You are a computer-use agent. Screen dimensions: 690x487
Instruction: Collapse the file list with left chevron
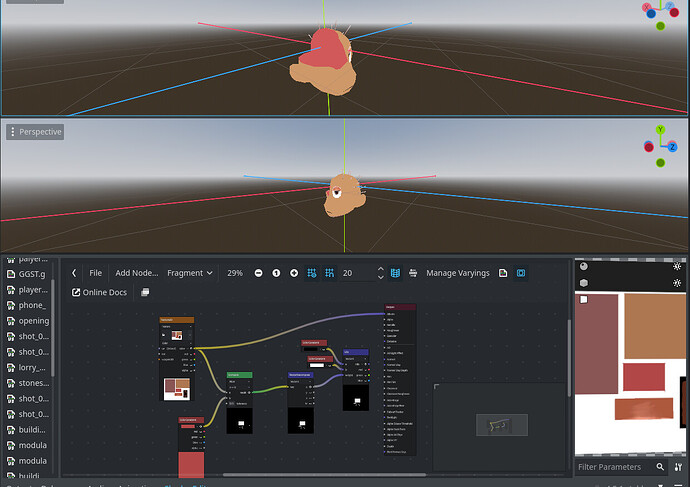[x=74, y=273]
